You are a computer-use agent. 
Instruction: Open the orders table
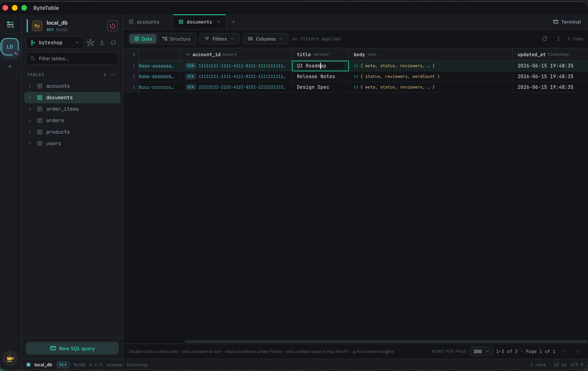coord(72,121)
